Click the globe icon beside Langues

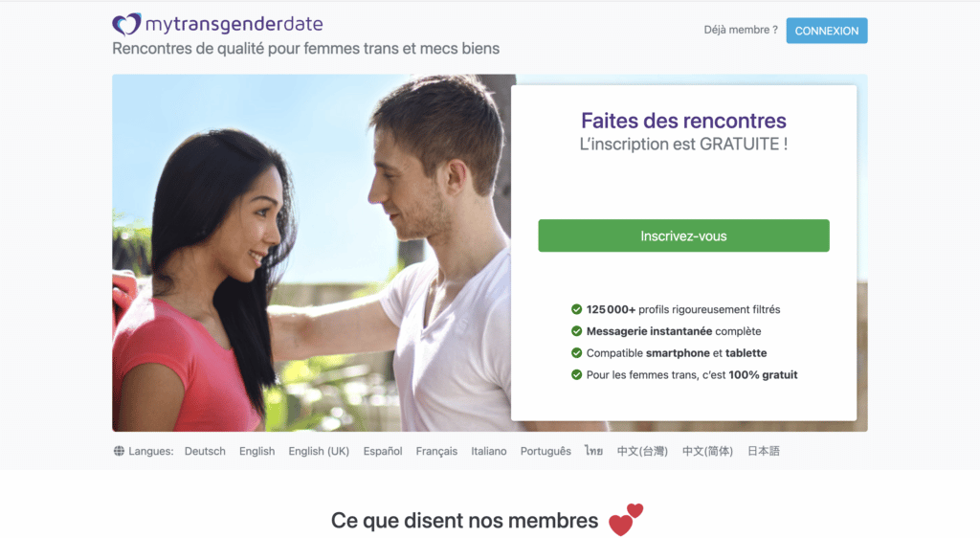tap(119, 451)
